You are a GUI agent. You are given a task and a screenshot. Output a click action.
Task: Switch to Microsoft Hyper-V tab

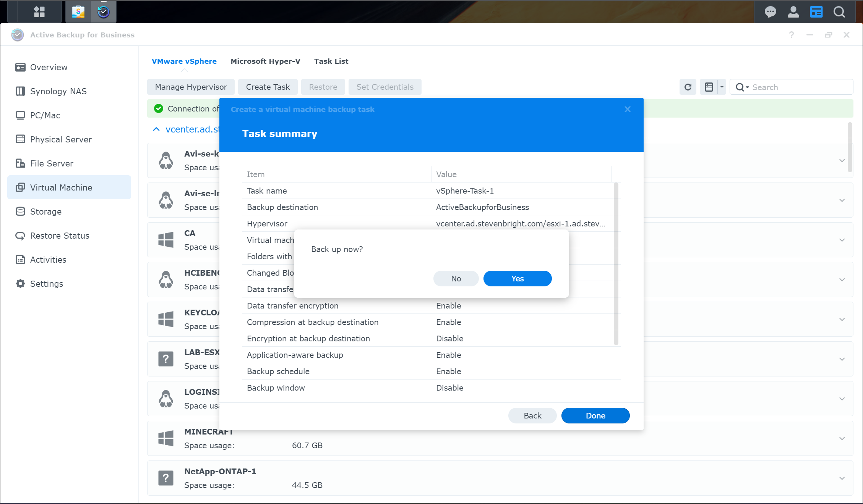click(265, 61)
